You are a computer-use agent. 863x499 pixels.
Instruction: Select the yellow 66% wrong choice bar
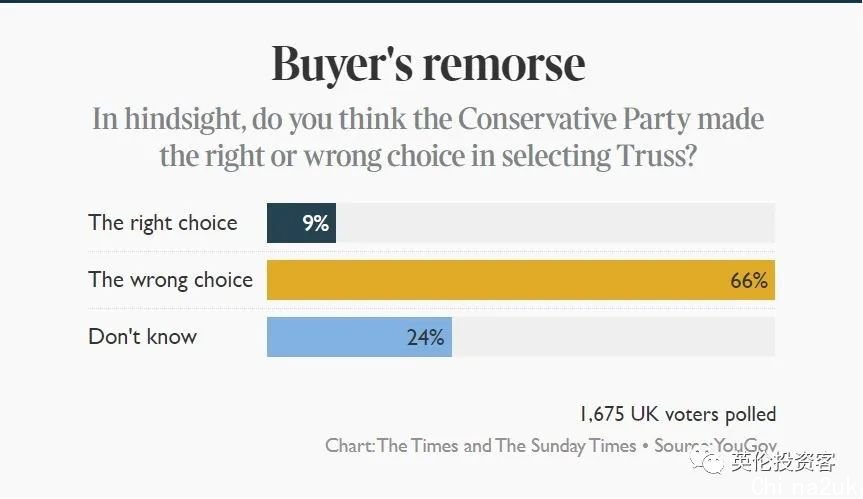(521, 280)
